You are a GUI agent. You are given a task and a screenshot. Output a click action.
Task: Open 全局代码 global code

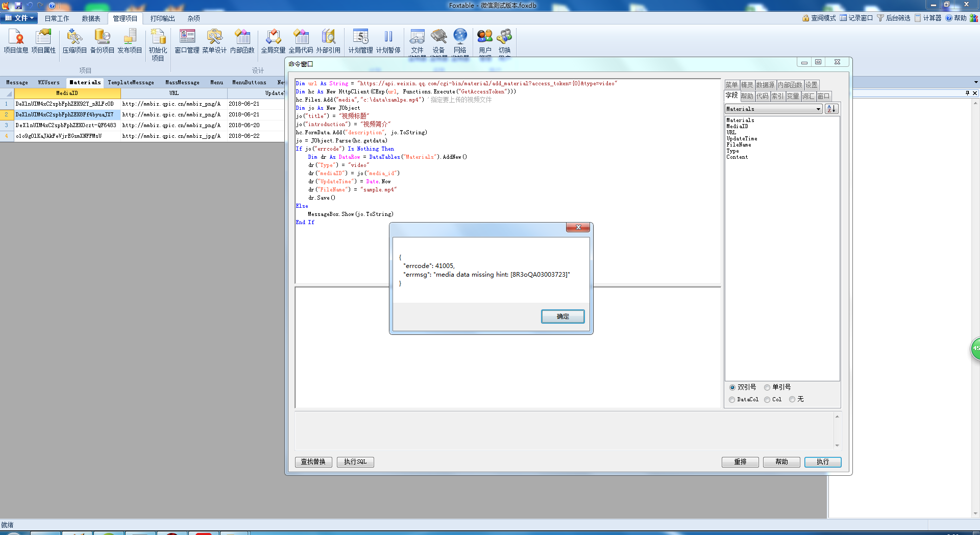301,41
